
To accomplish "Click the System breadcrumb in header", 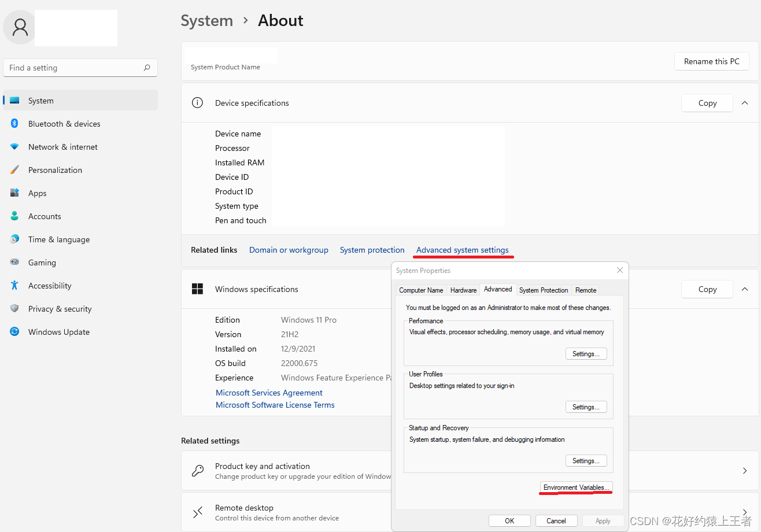I will [207, 21].
